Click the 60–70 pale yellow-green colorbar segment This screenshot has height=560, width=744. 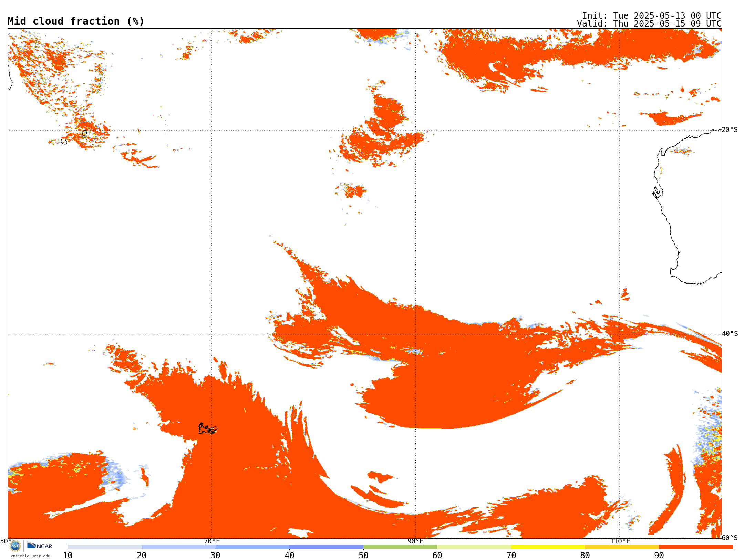click(474, 547)
